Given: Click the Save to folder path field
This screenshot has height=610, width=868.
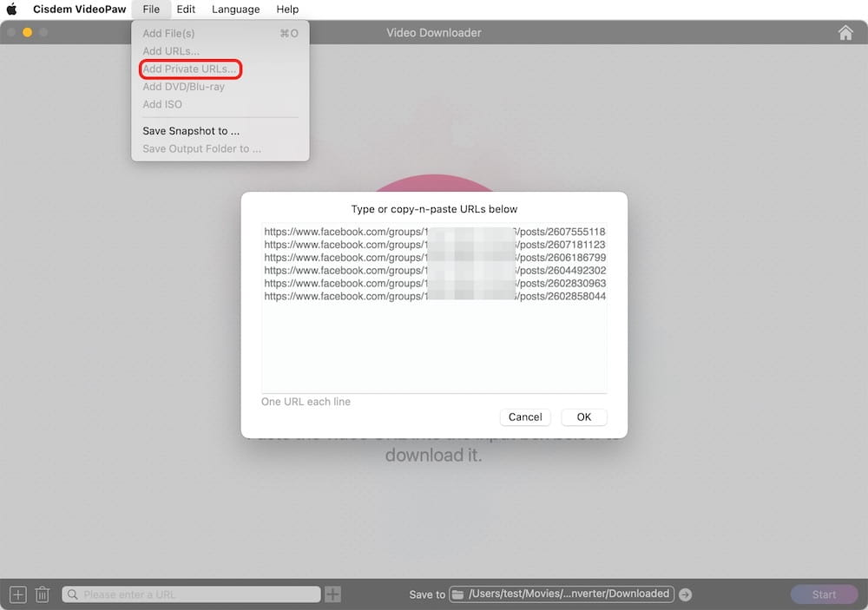Looking at the screenshot, I should click(x=562, y=594).
